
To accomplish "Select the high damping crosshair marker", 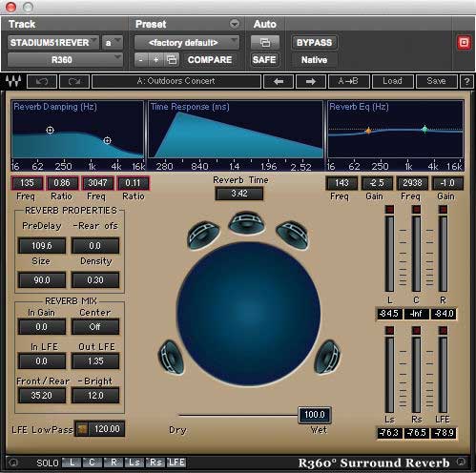I will coord(108,140).
